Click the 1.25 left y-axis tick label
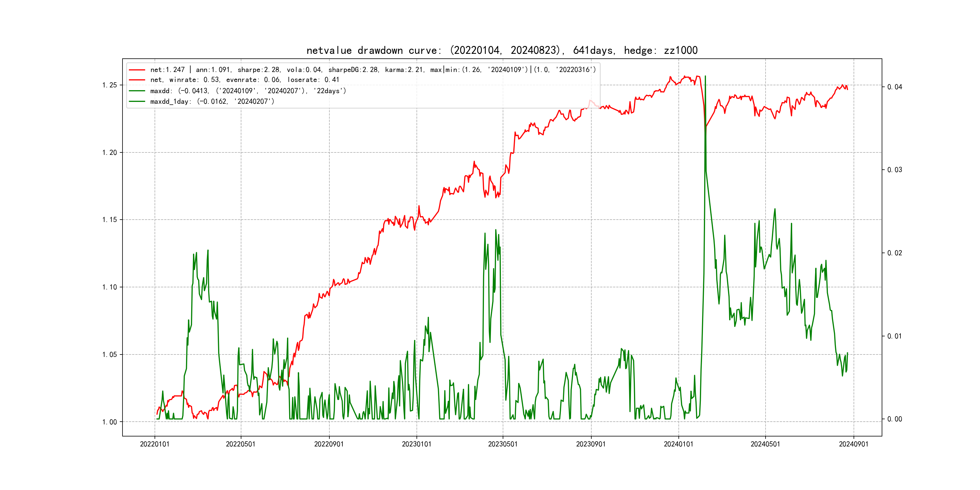This screenshot has height=490, width=980. point(109,85)
